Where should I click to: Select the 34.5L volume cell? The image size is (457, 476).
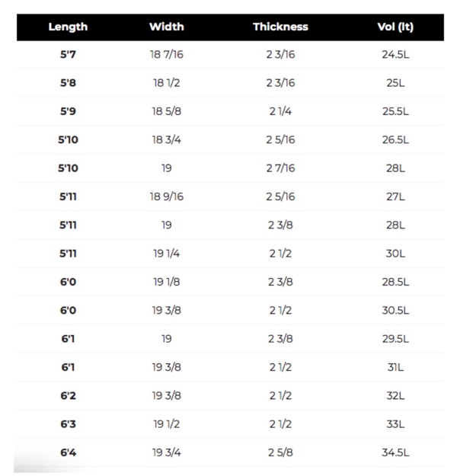395,452
